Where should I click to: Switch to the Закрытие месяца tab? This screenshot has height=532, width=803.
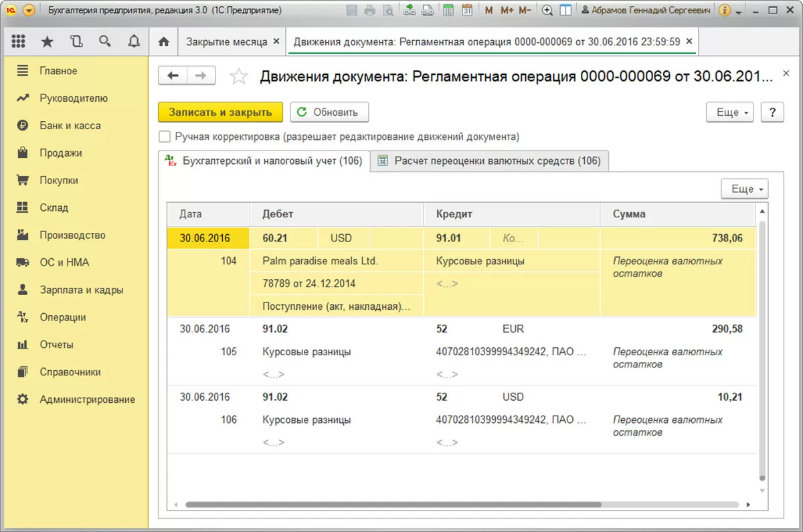pyautogui.click(x=227, y=41)
